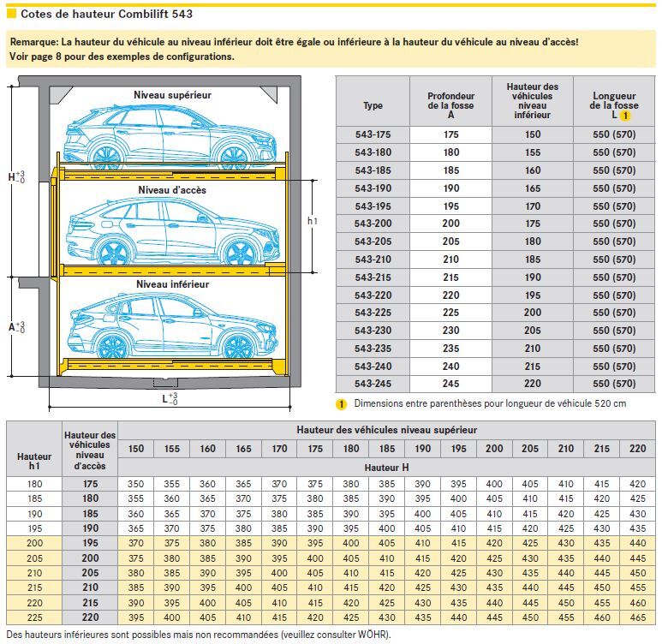The height and width of the screenshot is (644, 662).
Task: Click the title Cotes de hauteur Combilift 543
Action: coord(106,14)
